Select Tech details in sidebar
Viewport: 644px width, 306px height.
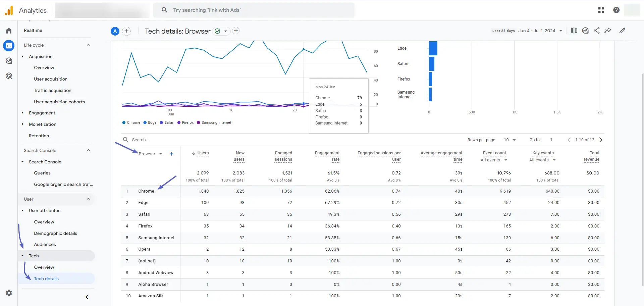click(x=46, y=279)
